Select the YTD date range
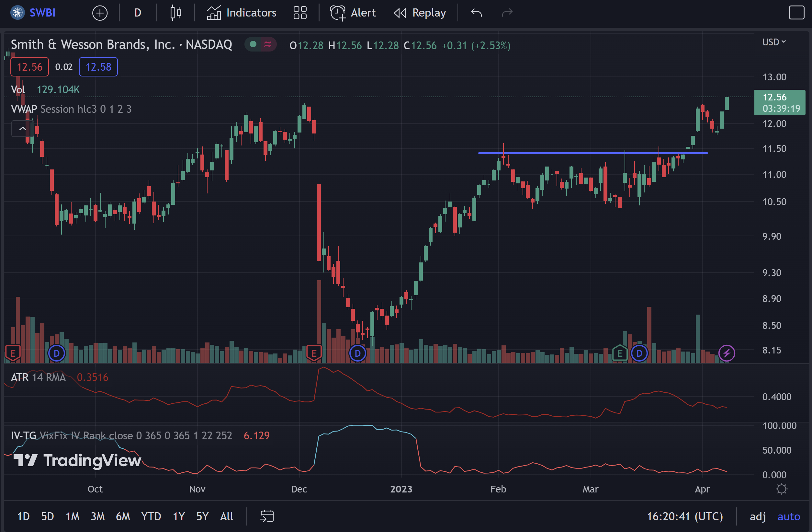812x532 pixels. (x=151, y=516)
